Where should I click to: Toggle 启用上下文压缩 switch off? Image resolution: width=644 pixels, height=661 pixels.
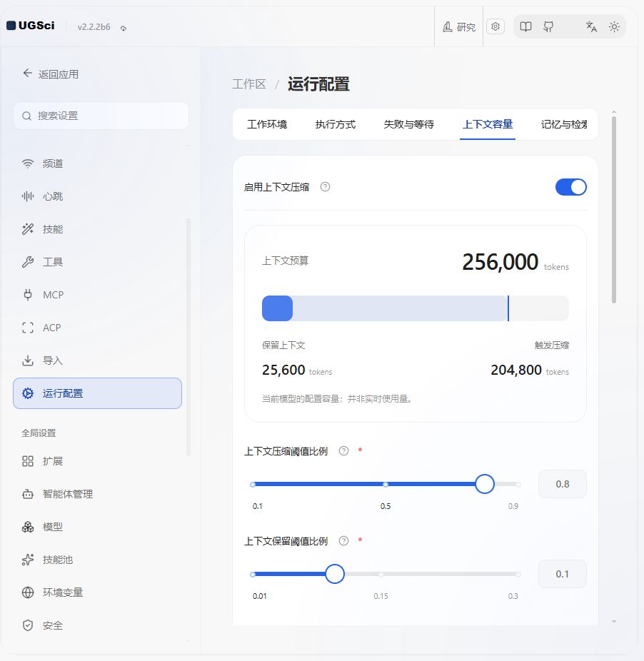[571, 187]
